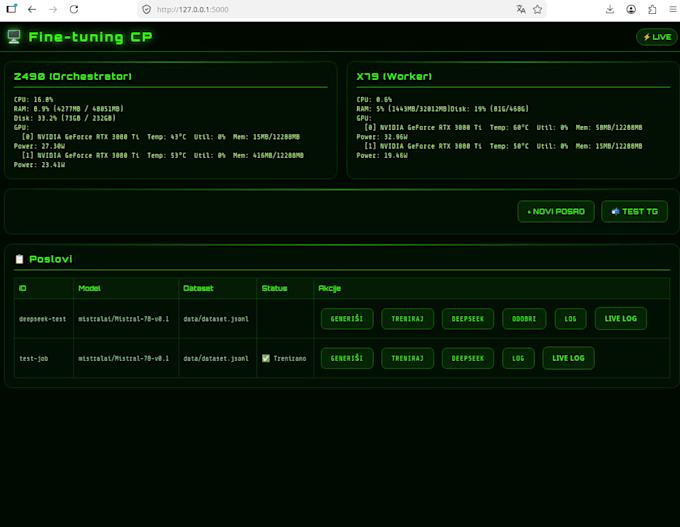Open LIVE LOG for deepseek-test
Image resolution: width=680 pixels, height=527 pixels.
(x=621, y=318)
